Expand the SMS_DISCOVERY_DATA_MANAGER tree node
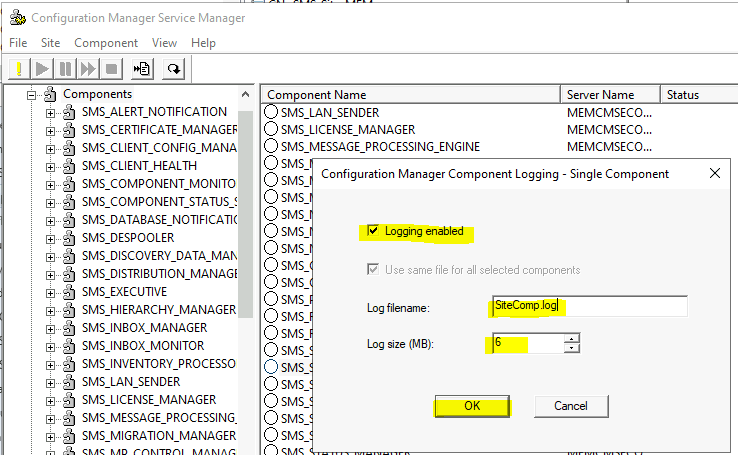The height and width of the screenshot is (455, 738). [50, 257]
